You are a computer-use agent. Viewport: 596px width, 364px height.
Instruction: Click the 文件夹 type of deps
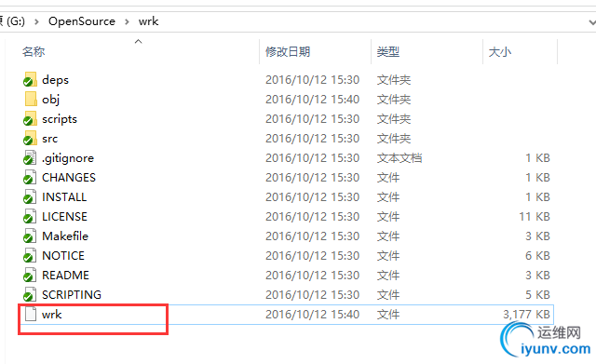click(x=394, y=80)
